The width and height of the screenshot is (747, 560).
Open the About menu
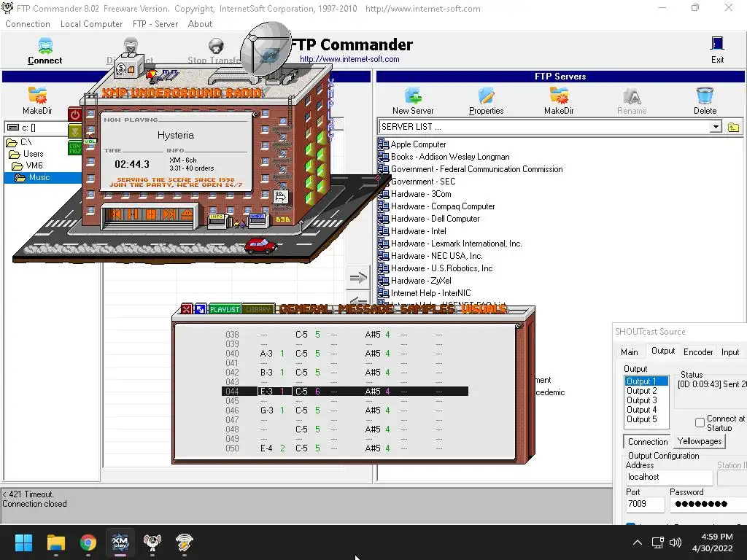[200, 24]
